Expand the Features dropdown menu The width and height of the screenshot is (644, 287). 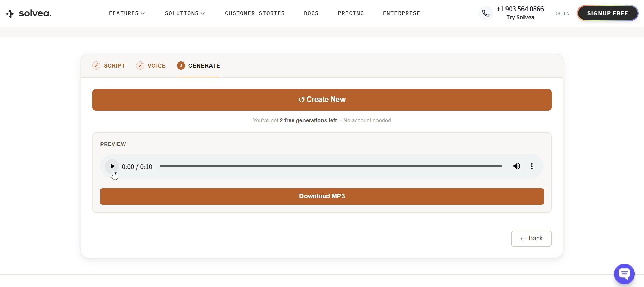pyautogui.click(x=127, y=13)
